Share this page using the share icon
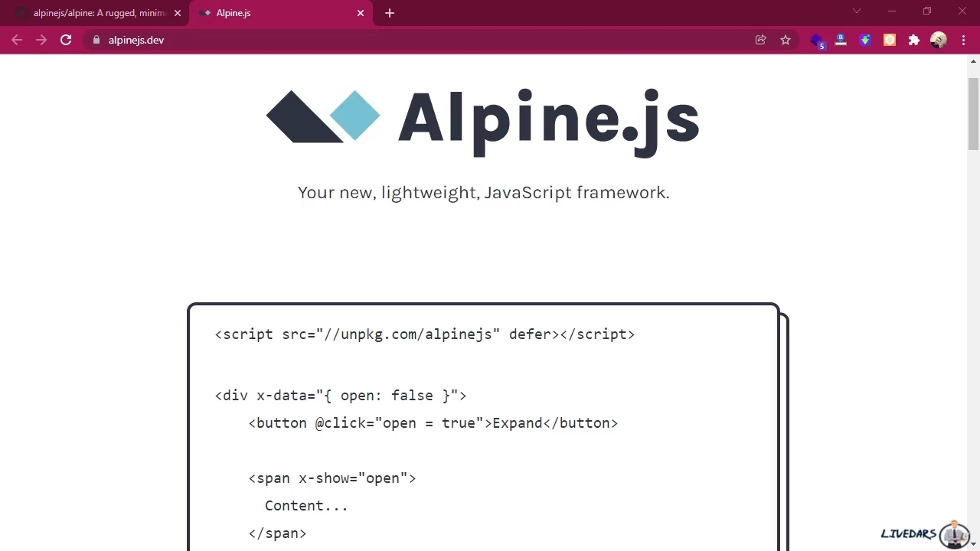The width and height of the screenshot is (980, 551). 760,40
